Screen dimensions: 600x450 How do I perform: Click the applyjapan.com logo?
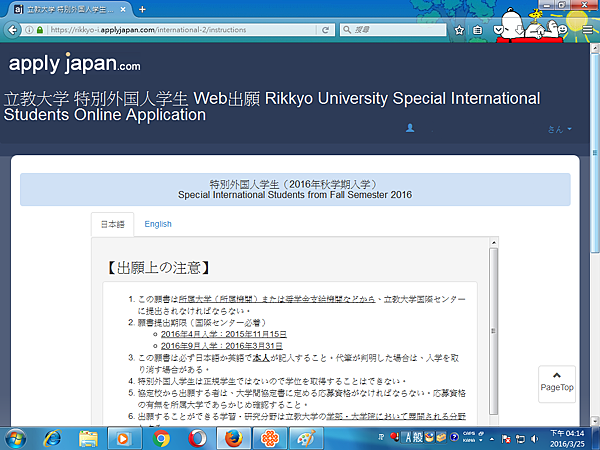point(75,64)
